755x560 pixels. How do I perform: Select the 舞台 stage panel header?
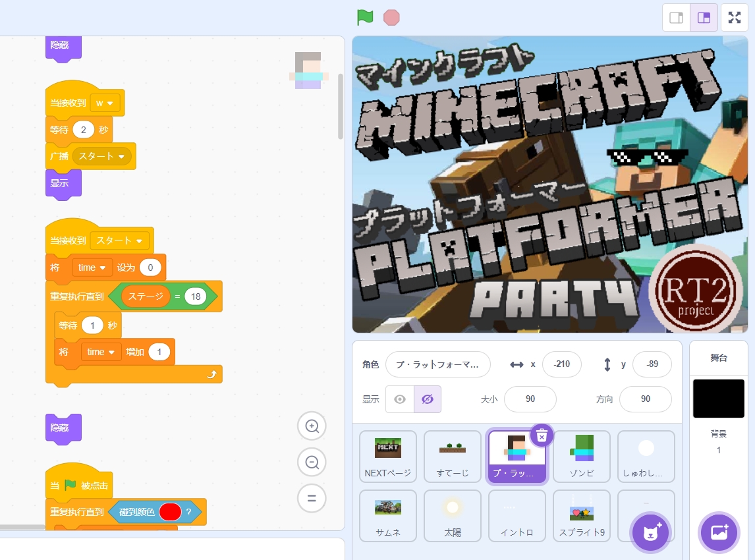click(718, 358)
